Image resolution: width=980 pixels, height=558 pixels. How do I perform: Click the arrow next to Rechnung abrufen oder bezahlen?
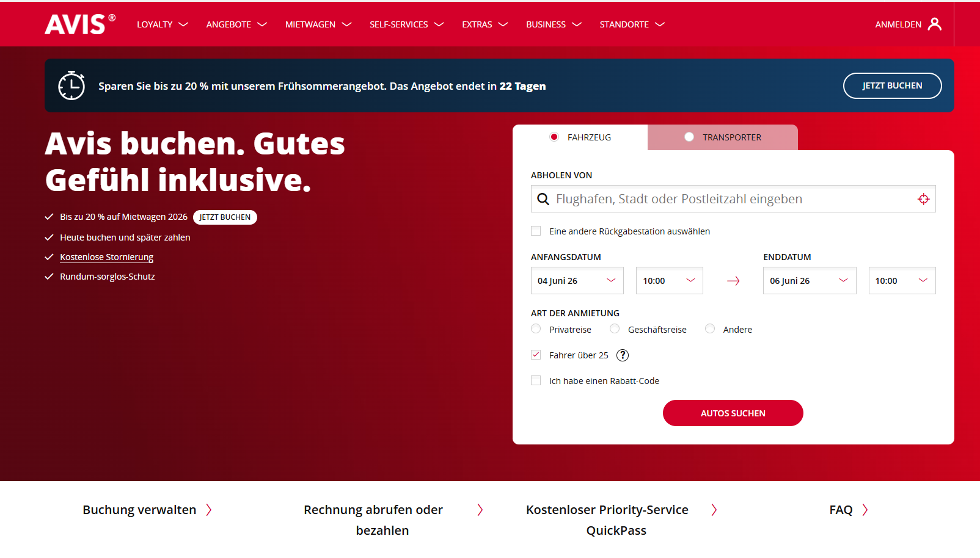[x=480, y=510]
